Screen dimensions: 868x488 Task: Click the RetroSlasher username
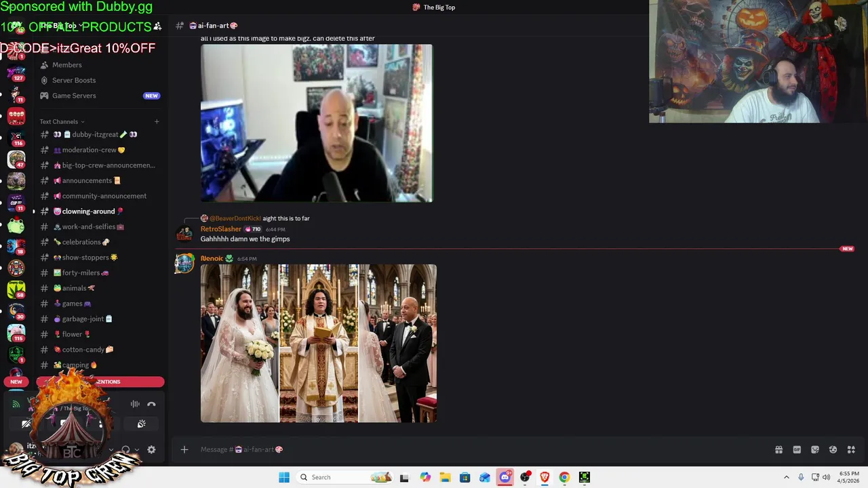(221, 229)
